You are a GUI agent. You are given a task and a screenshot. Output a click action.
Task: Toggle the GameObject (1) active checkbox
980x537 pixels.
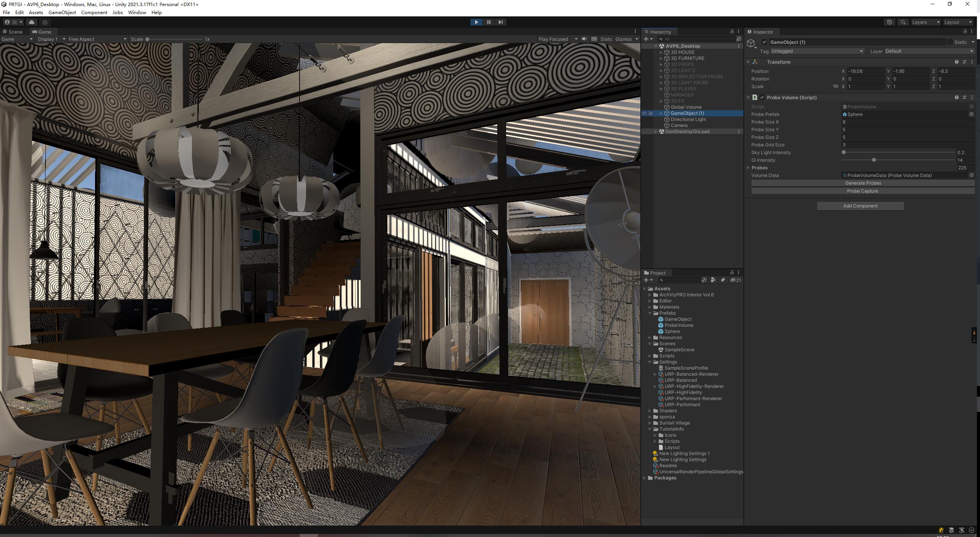pos(764,42)
